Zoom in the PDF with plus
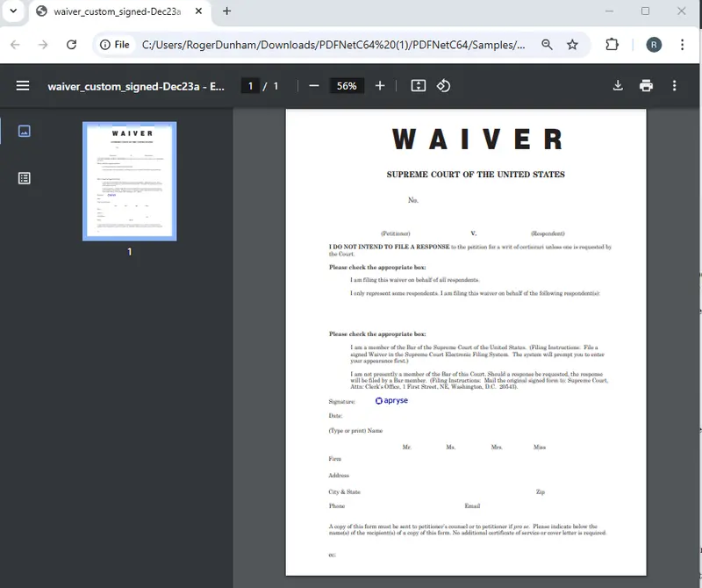 pyautogui.click(x=380, y=85)
